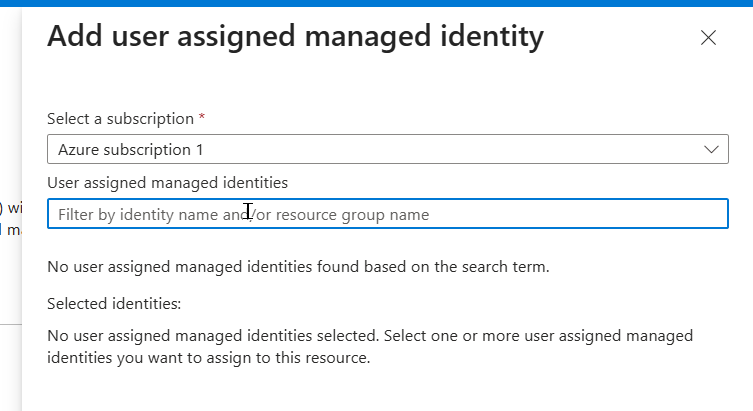Click the horizontal divider in the background page
Screen dimensions: 753x411
10,324
